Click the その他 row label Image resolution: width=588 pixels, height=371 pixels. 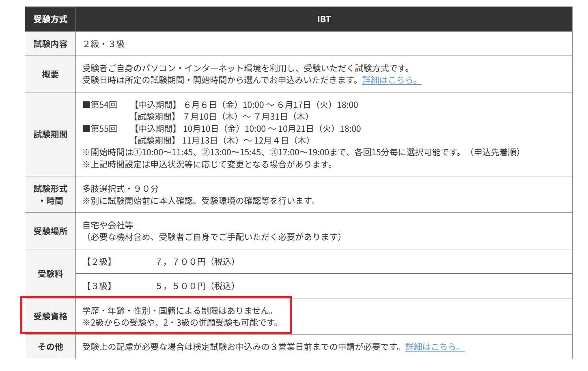click(x=50, y=347)
